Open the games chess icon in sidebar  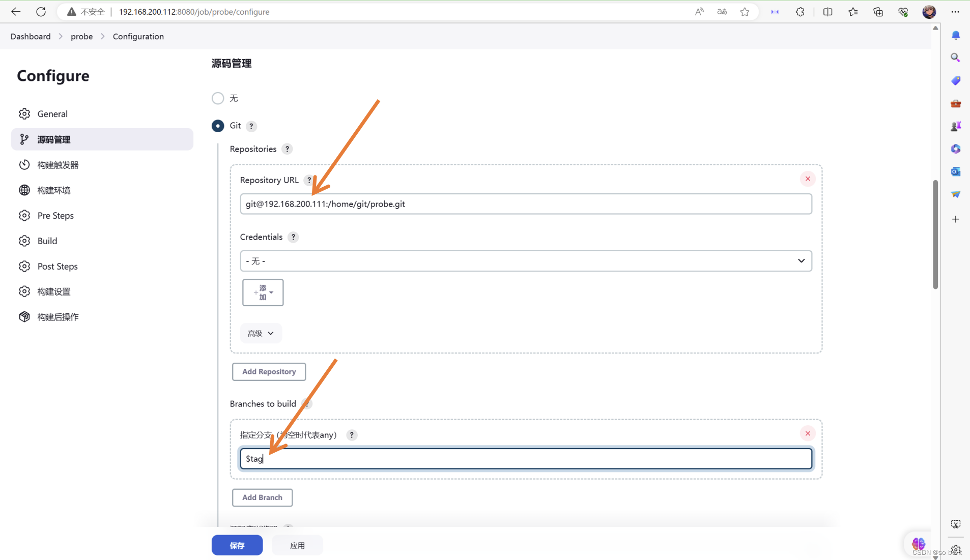[x=956, y=126]
